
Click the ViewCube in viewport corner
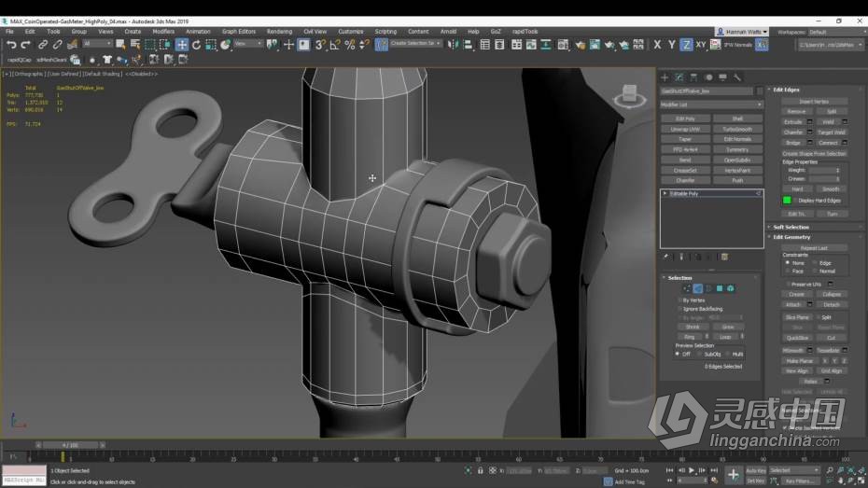point(629,94)
